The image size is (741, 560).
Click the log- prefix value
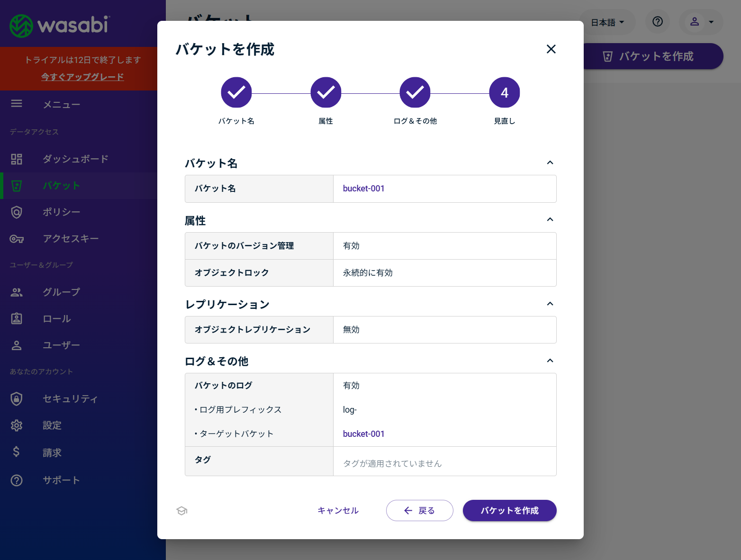(x=350, y=410)
